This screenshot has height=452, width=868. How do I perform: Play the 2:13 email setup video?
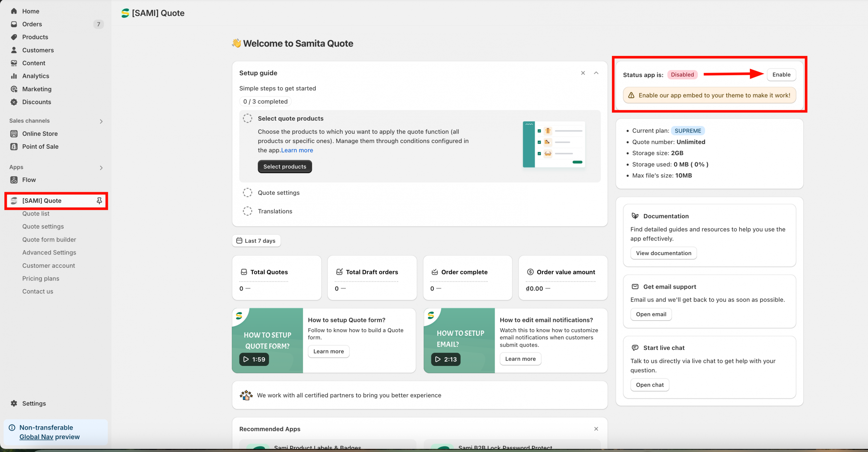pos(446,359)
